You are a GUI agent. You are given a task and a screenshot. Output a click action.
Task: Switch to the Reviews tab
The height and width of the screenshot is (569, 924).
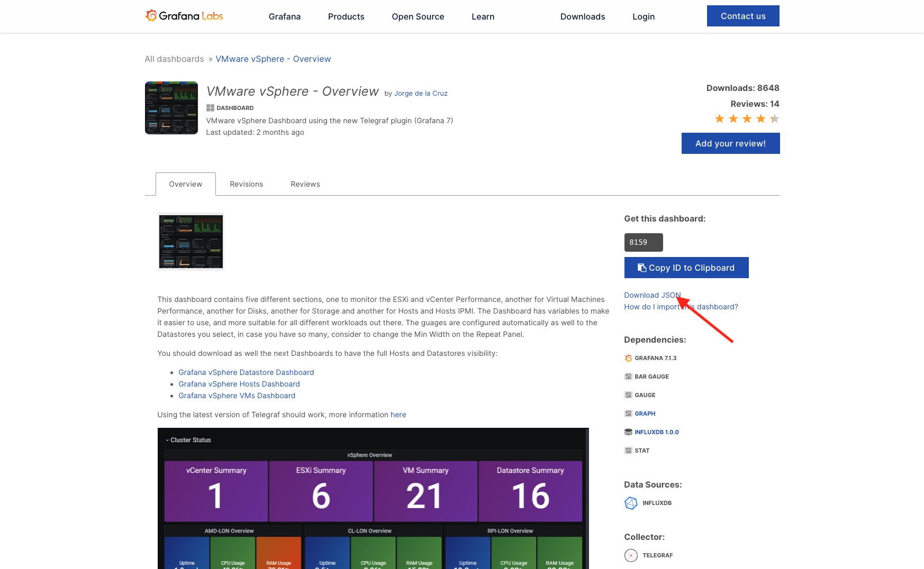[x=305, y=184]
